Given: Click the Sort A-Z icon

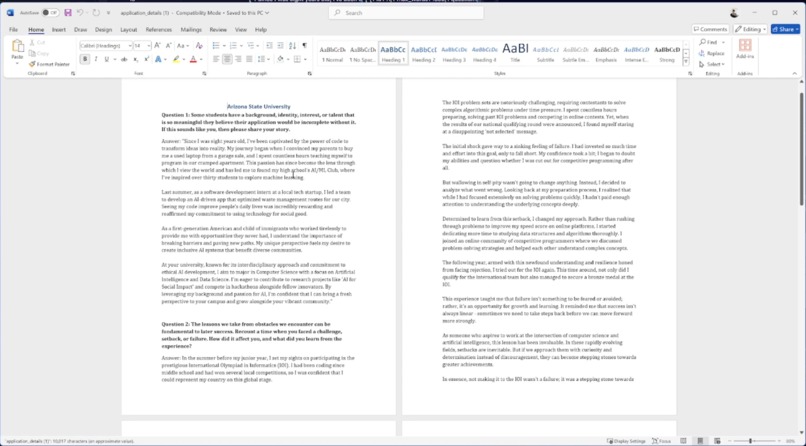Looking at the screenshot, I should tap(292, 46).
